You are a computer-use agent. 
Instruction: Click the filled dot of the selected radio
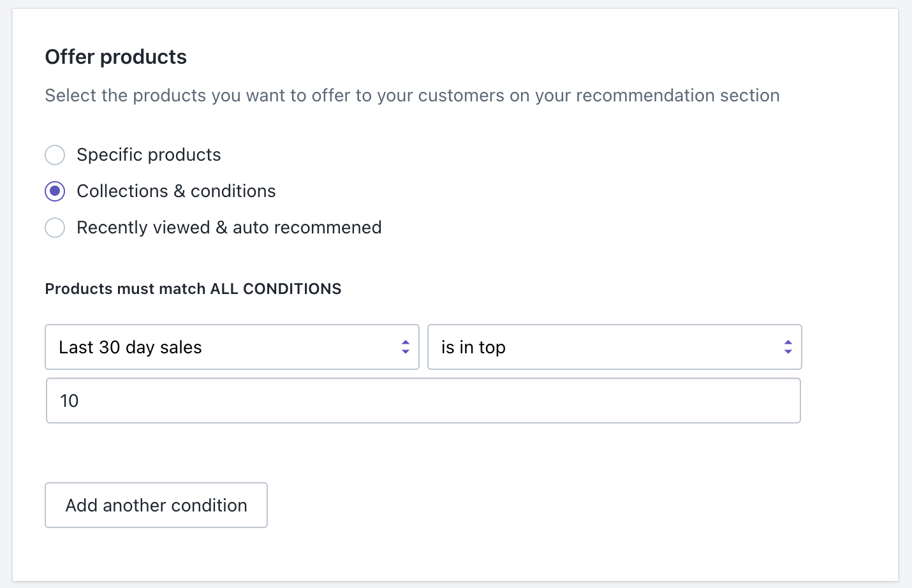click(55, 191)
